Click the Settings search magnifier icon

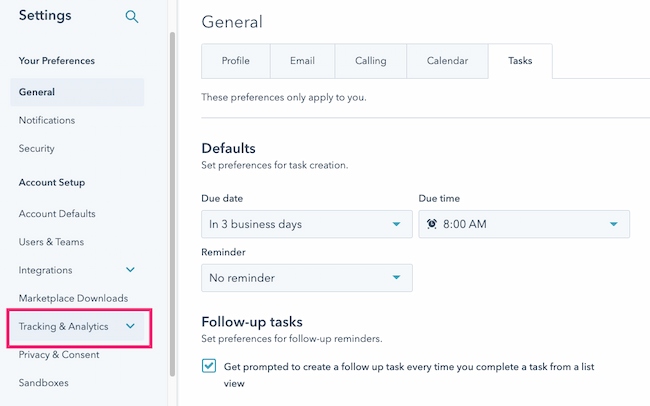coord(132,17)
